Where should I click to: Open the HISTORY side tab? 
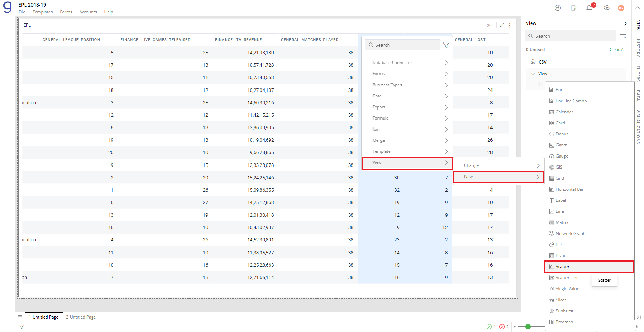(638, 48)
